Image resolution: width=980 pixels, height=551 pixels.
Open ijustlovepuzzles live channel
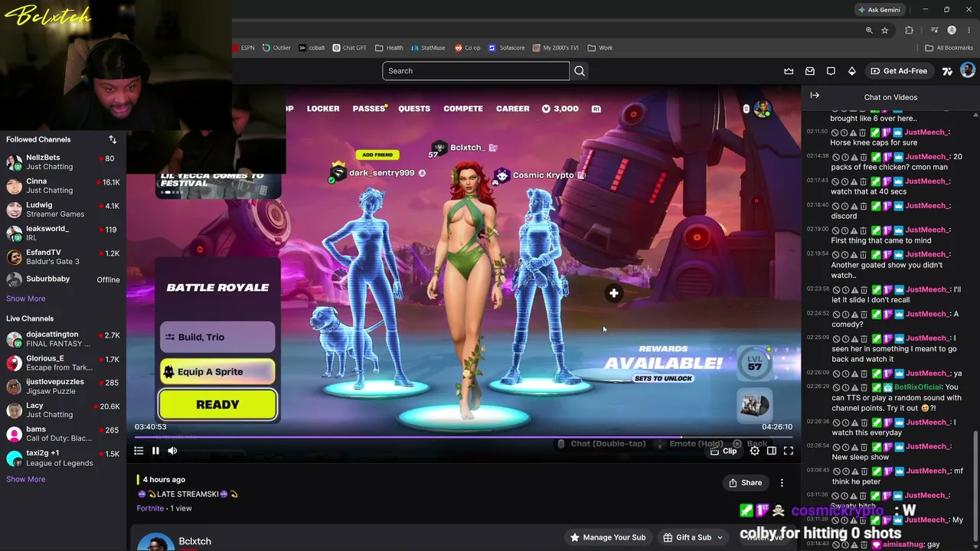63,386
